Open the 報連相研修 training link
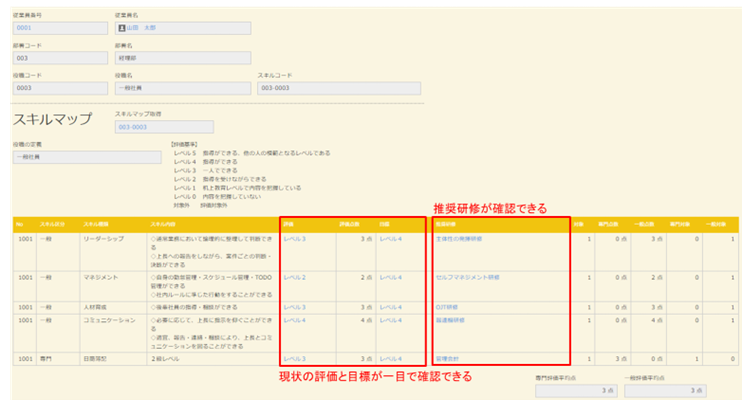Image resolution: width=742 pixels, height=400 pixels. 450,320
